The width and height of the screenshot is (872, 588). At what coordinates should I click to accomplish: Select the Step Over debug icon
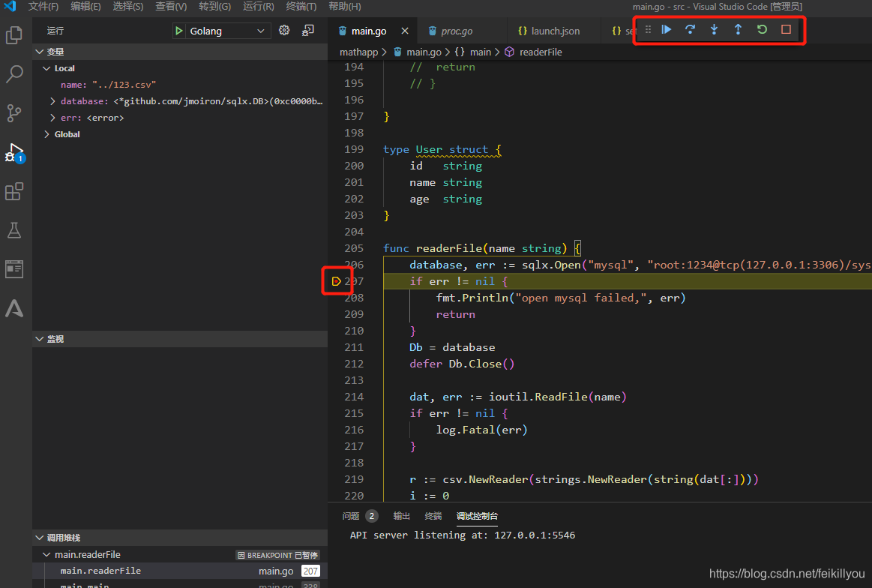(x=690, y=29)
